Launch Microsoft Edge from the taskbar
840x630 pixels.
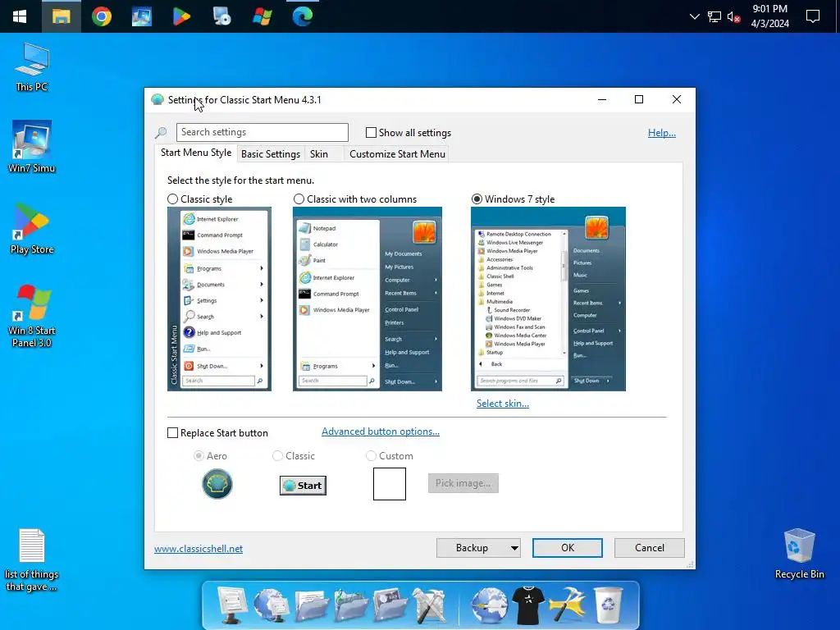(x=302, y=16)
